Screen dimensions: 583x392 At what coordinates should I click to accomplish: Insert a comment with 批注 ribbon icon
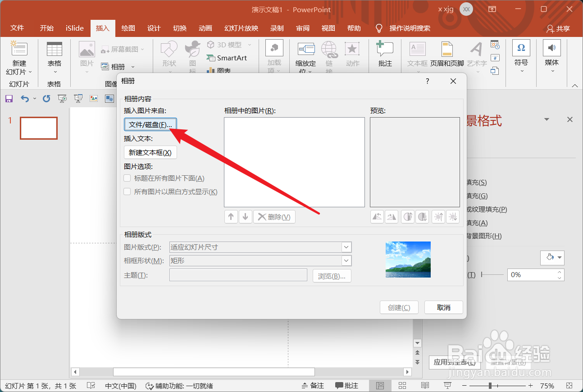pos(385,49)
